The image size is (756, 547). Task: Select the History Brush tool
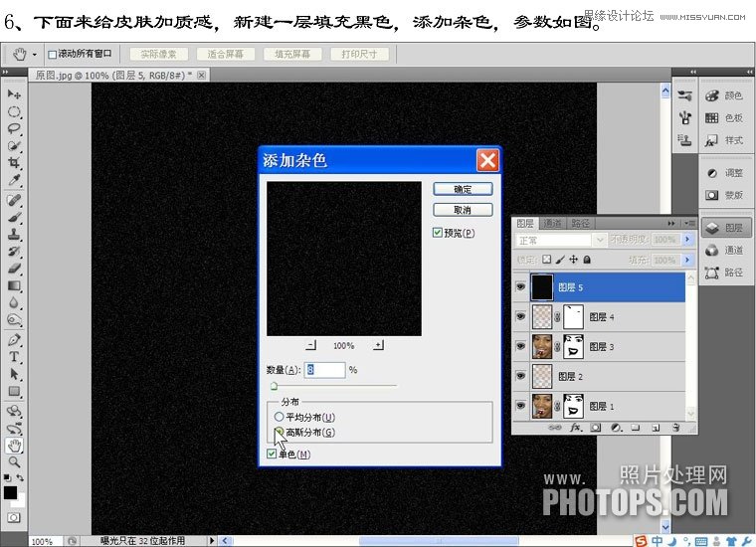coord(14,251)
